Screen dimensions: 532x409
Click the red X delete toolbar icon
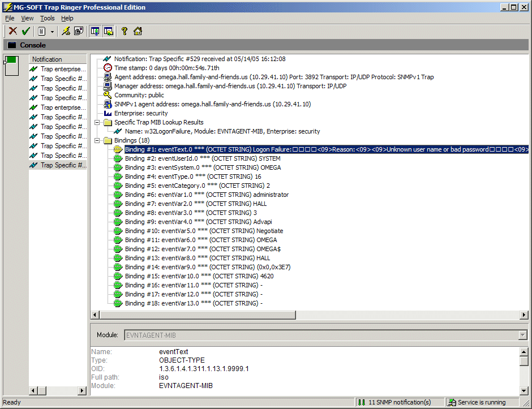12,31
